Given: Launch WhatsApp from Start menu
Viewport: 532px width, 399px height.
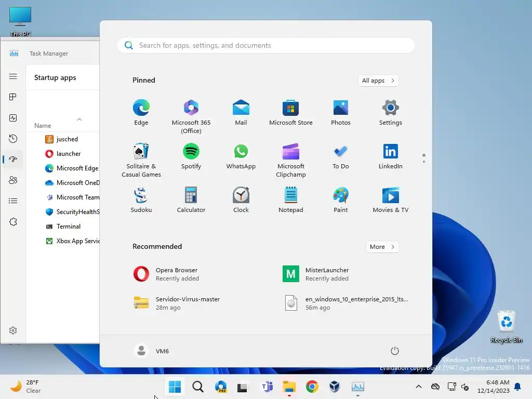Looking at the screenshot, I should (x=241, y=156).
